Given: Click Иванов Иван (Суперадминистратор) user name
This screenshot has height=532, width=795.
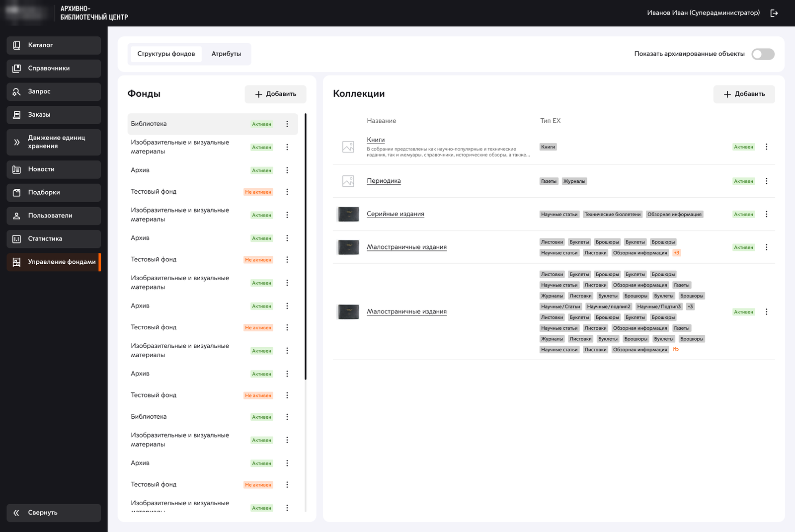Looking at the screenshot, I should point(703,13).
